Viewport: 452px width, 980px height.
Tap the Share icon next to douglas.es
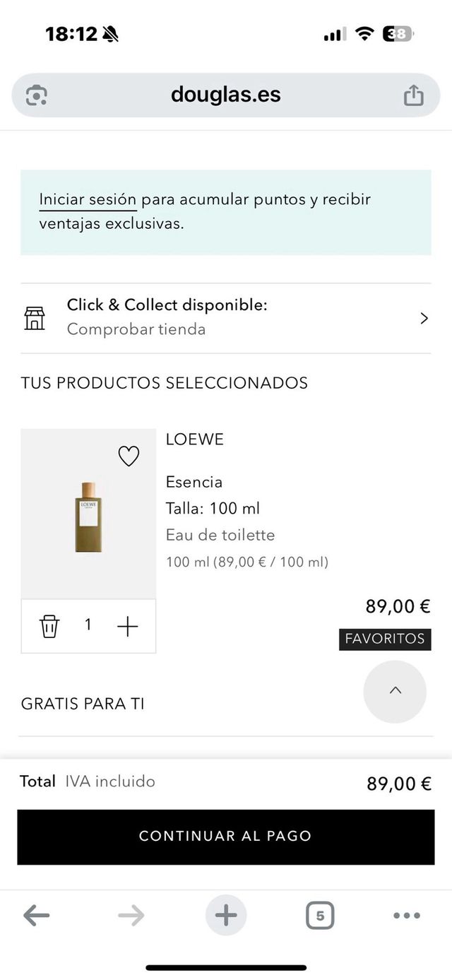(413, 94)
